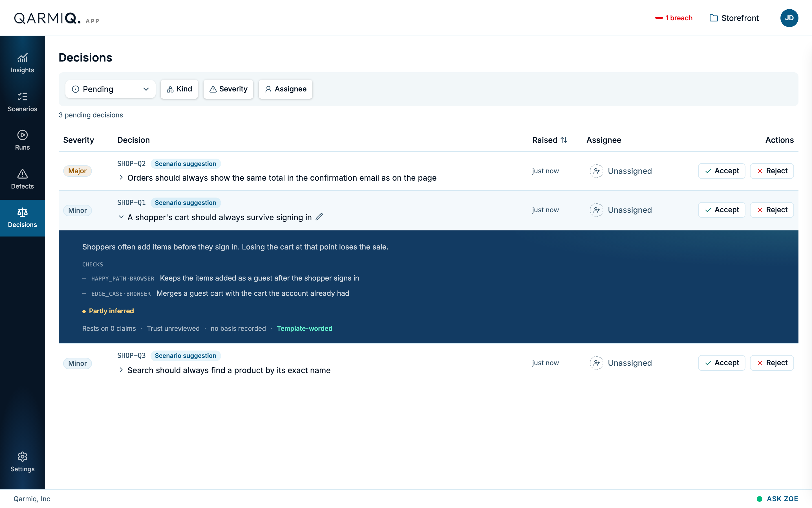Click the Template-worded link
This screenshot has height=508, width=812.
pyautogui.click(x=304, y=328)
